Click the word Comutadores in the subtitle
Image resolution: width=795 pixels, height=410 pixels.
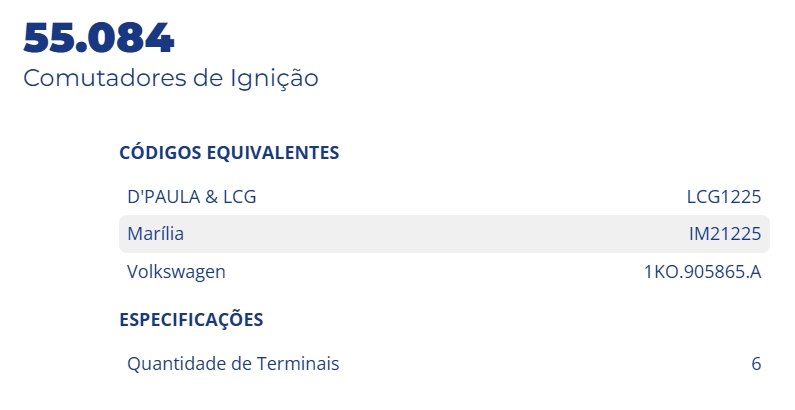pyautogui.click(x=105, y=79)
